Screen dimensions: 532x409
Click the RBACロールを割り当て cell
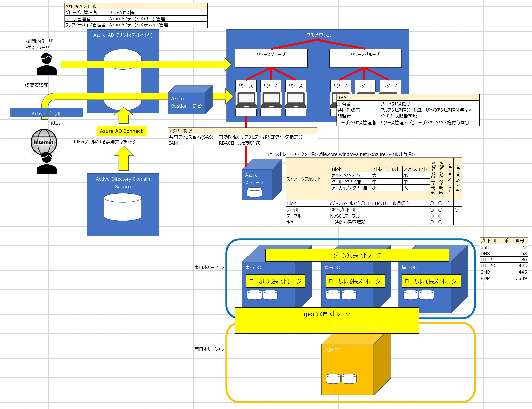click(268, 143)
